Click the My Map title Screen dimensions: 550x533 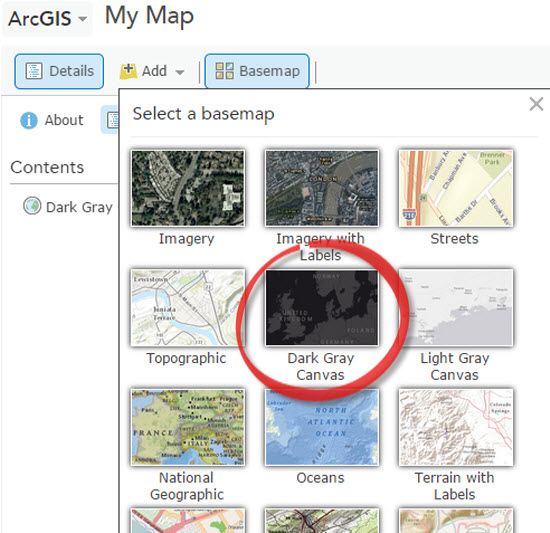(x=149, y=17)
